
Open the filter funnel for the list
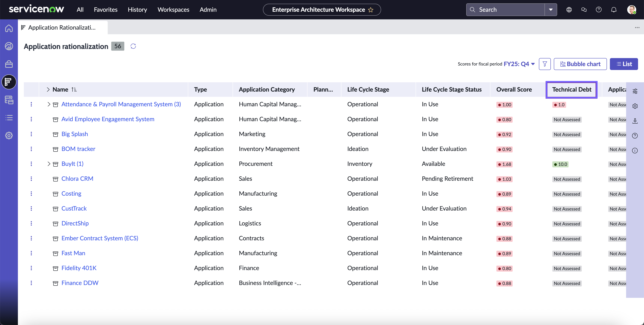[545, 64]
